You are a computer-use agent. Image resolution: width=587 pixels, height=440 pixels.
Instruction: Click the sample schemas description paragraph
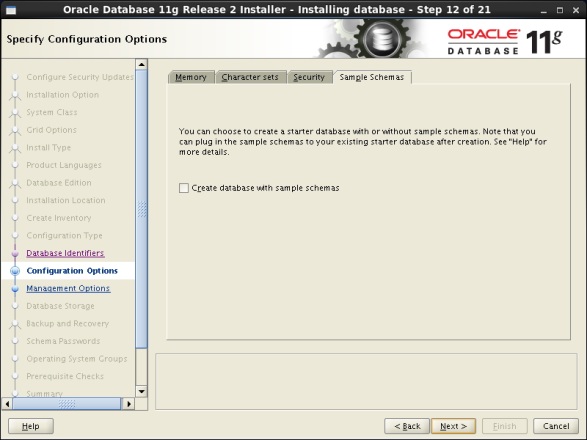click(362, 142)
